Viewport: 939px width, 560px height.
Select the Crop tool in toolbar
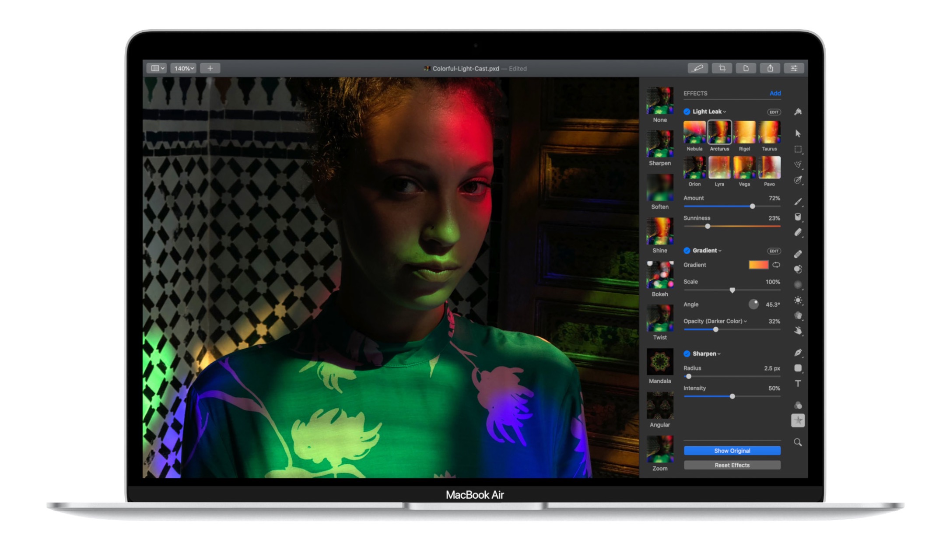723,69
